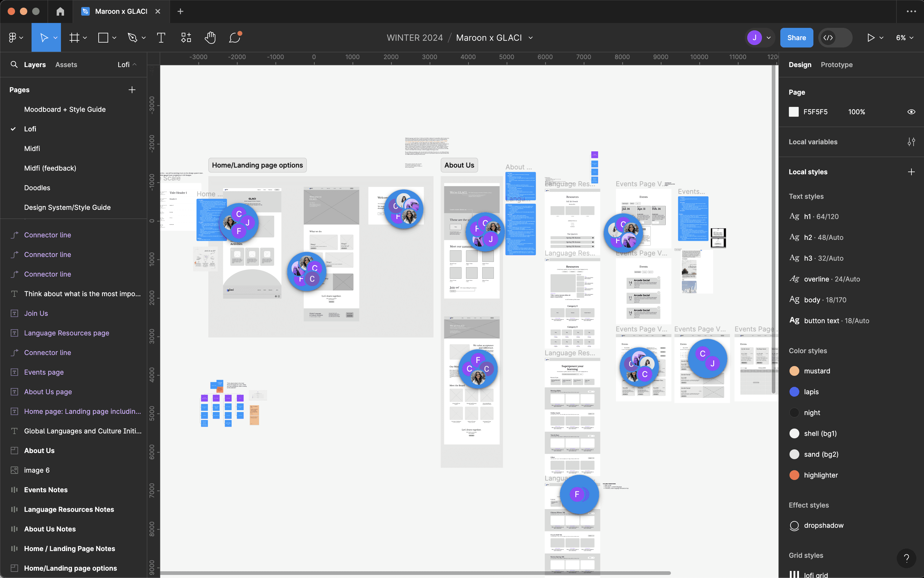
Task: Search layers with the magnifier icon
Action: [14, 65]
